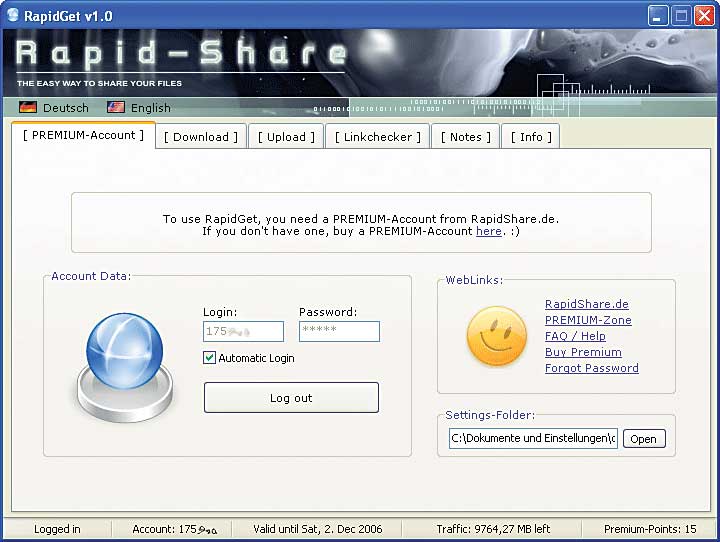Viewport: 720px width, 542px height.
Task: Click the 'Logged in' status bar entry
Action: (x=57, y=529)
